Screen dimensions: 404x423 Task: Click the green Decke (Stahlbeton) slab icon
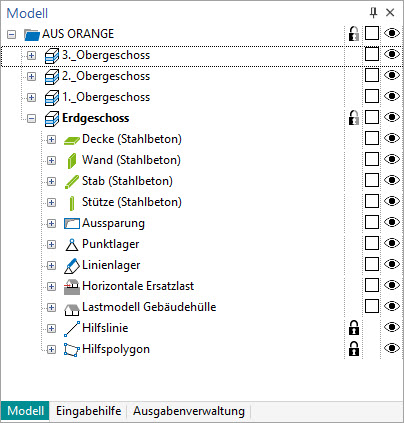[72, 140]
